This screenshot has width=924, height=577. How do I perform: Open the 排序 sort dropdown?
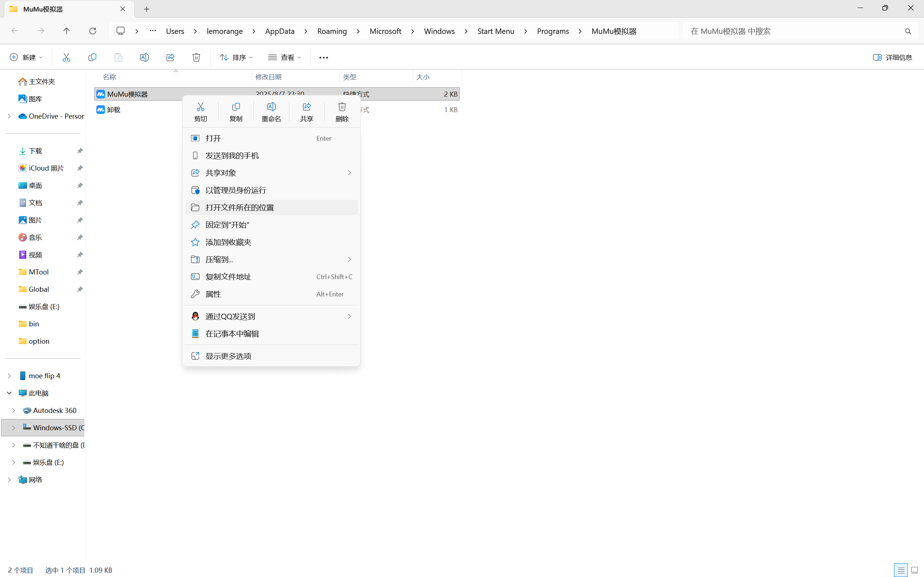pyautogui.click(x=236, y=57)
